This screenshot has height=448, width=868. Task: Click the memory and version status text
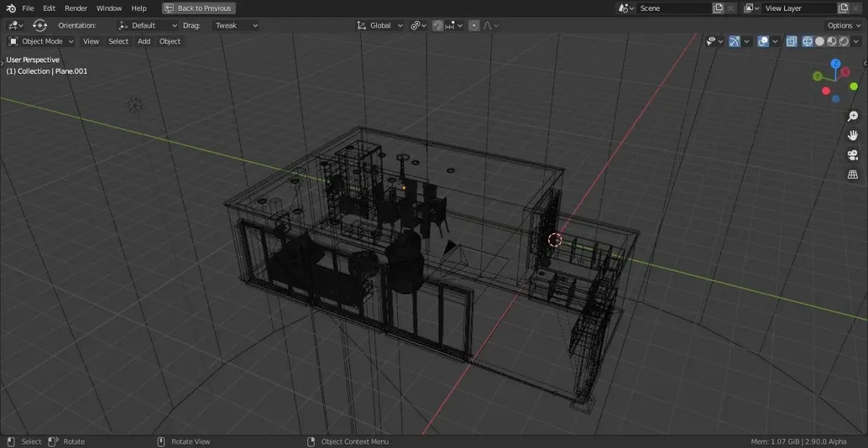799,441
